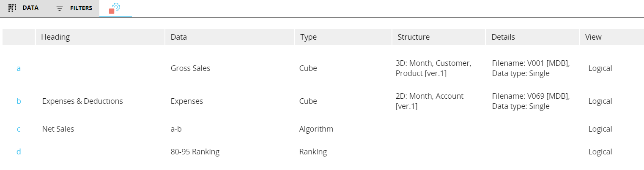The width and height of the screenshot is (644, 170).
Task: Click the Structure column header
Action: [x=414, y=37]
